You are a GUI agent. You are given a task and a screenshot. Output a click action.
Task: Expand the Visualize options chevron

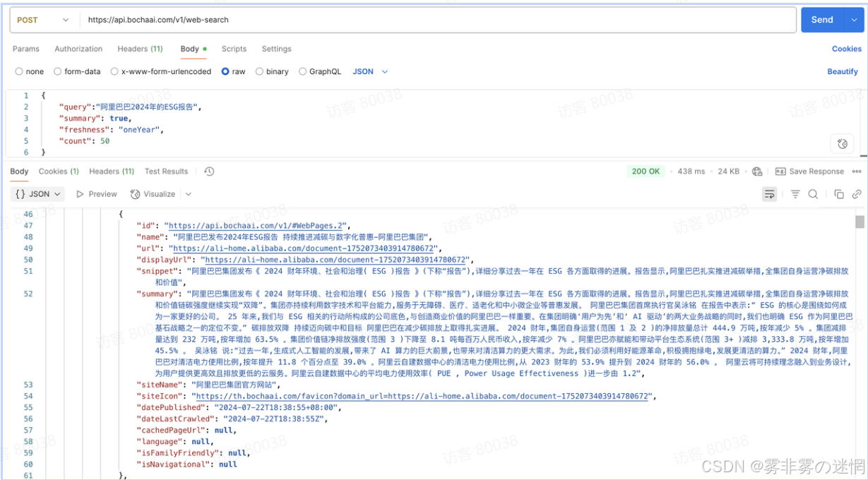point(189,194)
